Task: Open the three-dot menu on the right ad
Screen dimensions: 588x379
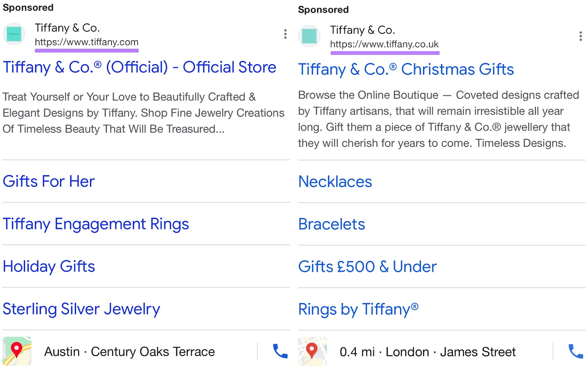Action: [x=581, y=36]
